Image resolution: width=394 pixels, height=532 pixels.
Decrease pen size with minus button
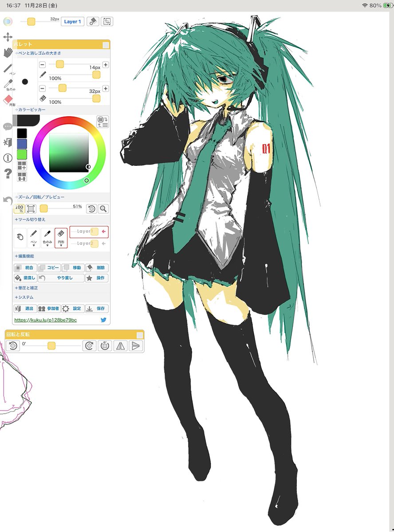pyautogui.click(x=42, y=65)
